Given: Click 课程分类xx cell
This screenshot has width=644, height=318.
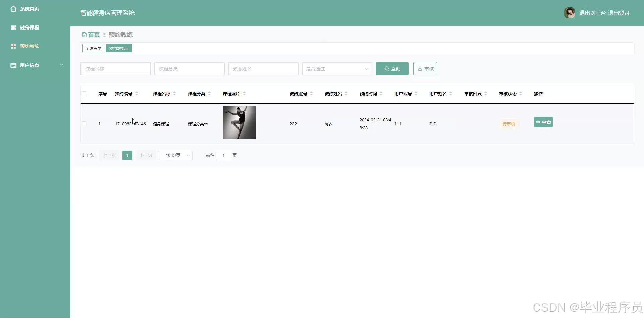Looking at the screenshot, I should (x=198, y=124).
